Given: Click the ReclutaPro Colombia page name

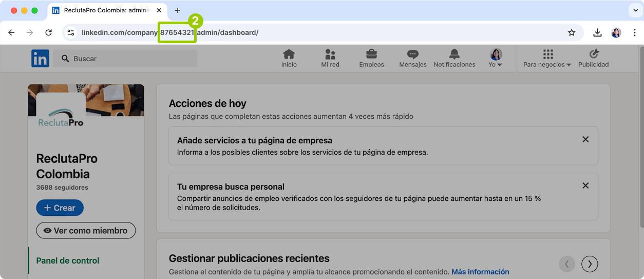Looking at the screenshot, I should [67, 166].
